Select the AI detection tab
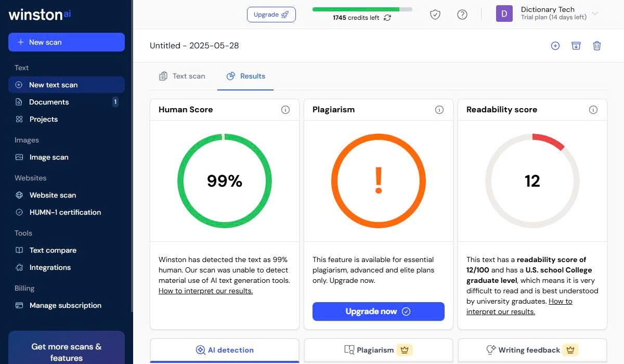This screenshot has width=624, height=364. (x=225, y=350)
